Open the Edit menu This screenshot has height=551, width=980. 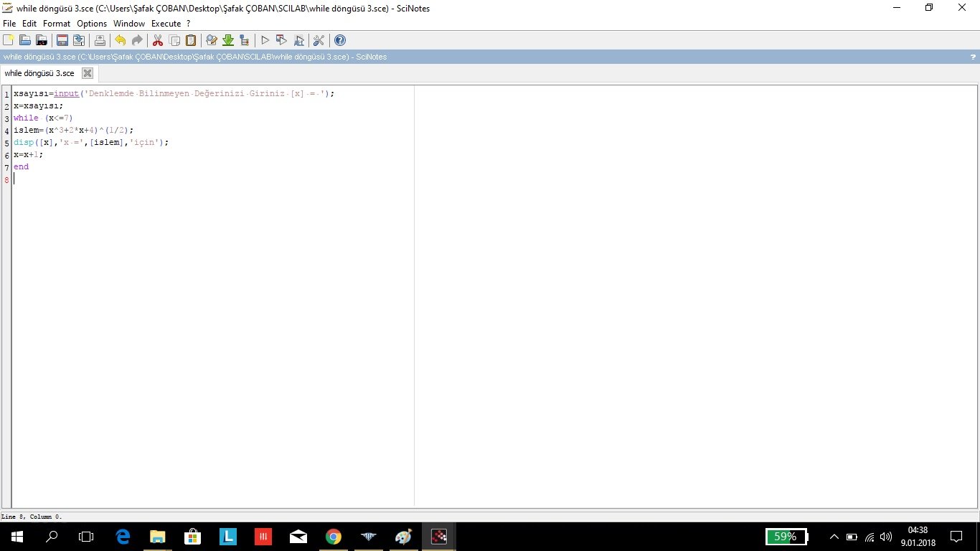pyautogui.click(x=29, y=24)
